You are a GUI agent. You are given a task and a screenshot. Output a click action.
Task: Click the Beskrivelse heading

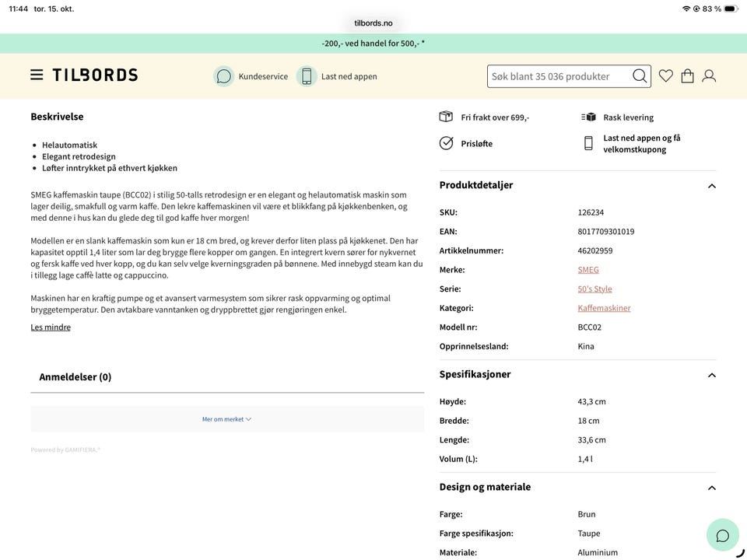[57, 117]
